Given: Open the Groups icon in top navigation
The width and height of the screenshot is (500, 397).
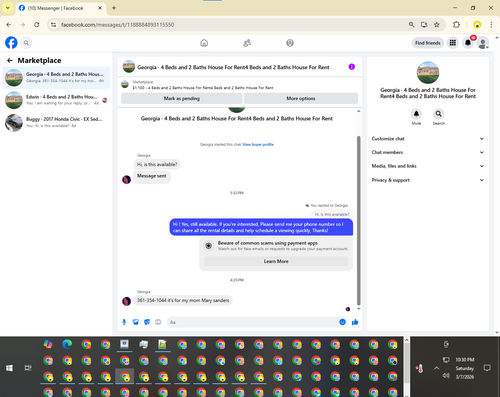Looking at the screenshot, I should click(290, 43).
